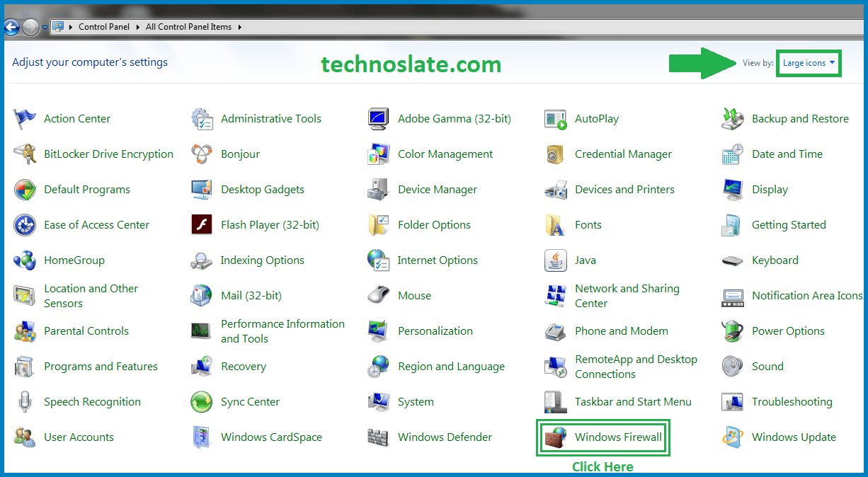Open the Mouse icon

click(379, 296)
